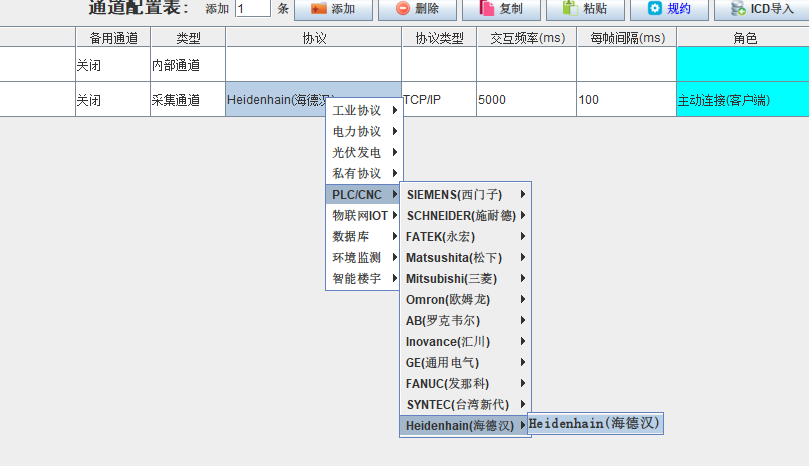The width and height of the screenshot is (809, 466).
Task: Click the 交互频率(ms) column header
Action: pos(527,38)
